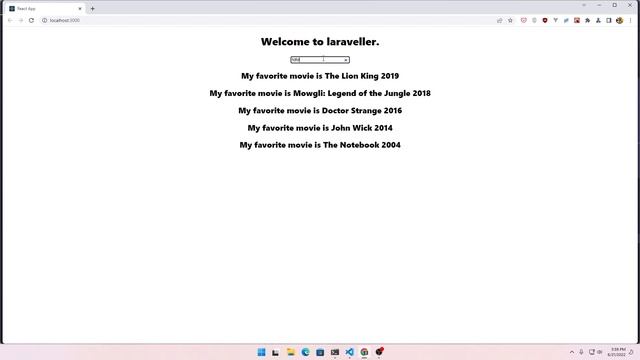This screenshot has width=640, height=360.
Task: Click the pink shield-shaped extension icon
Action: click(524, 20)
